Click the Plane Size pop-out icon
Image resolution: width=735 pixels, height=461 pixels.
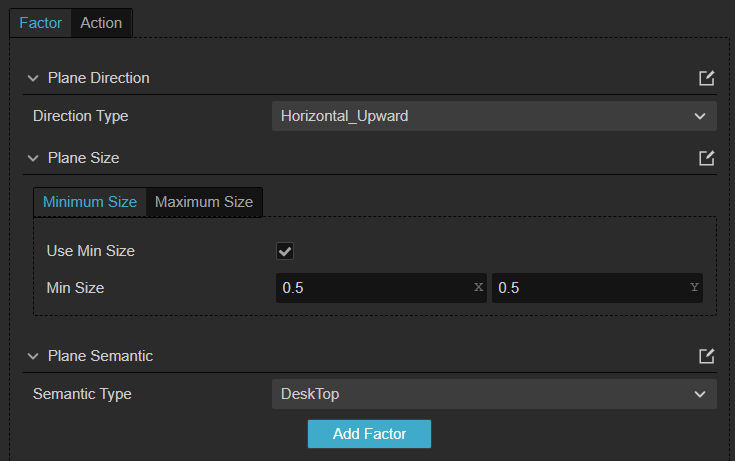click(x=706, y=158)
